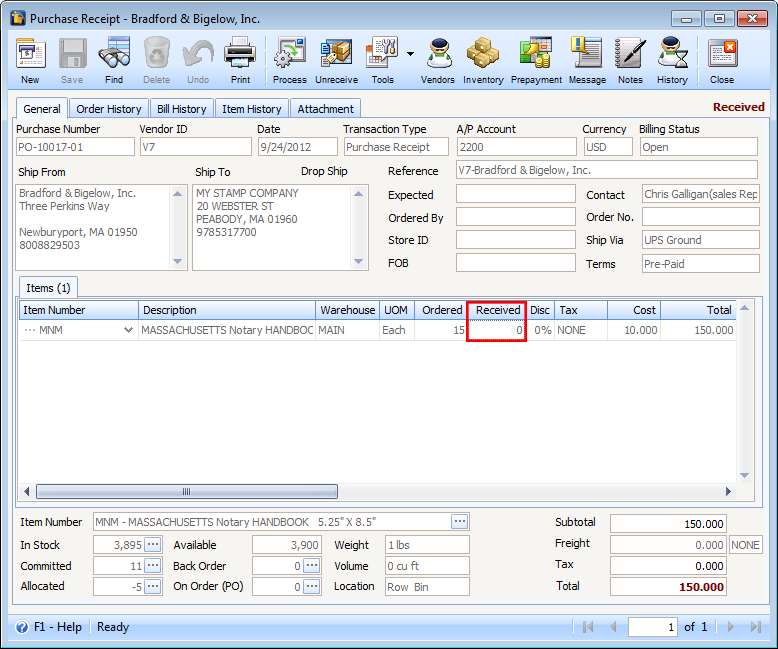Click the Cost column header
Screen dimensions: 778x649
click(x=634, y=310)
